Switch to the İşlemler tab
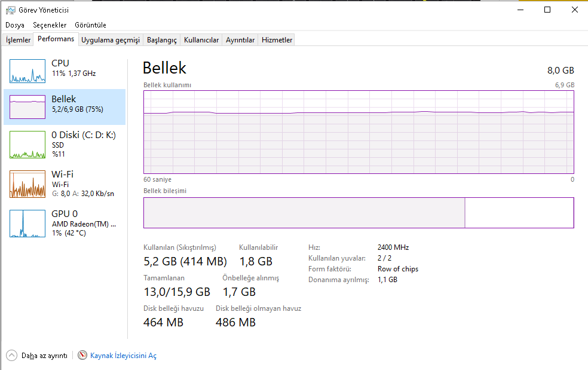This screenshot has height=370, width=588. [x=19, y=40]
